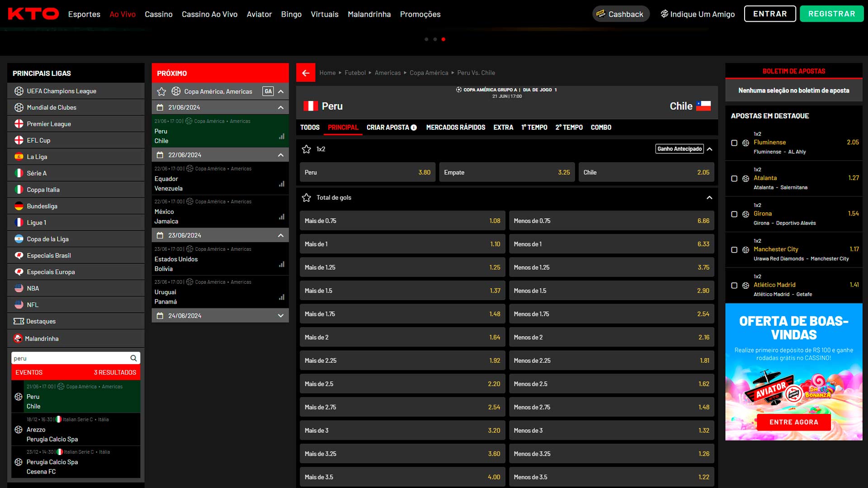Screen dimensions: 868x488
Task: Favorite the Total de gols market star
Action: (x=307, y=197)
